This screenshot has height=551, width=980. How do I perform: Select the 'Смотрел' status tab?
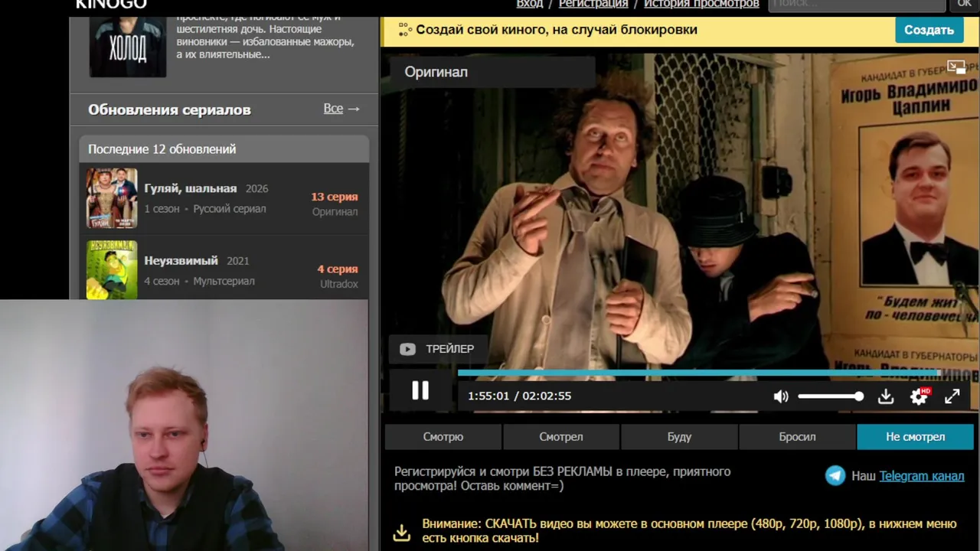[561, 437]
